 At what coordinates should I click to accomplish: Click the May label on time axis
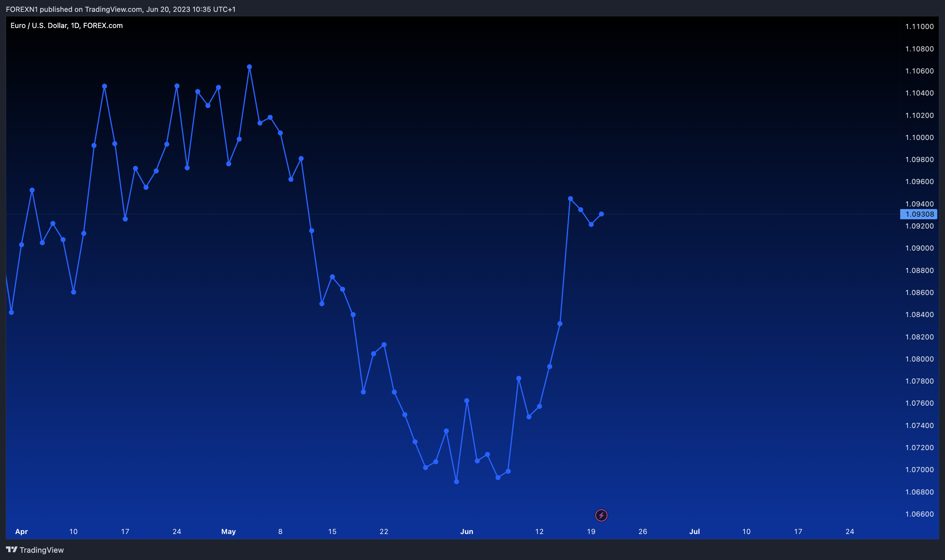(x=228, y=531)
